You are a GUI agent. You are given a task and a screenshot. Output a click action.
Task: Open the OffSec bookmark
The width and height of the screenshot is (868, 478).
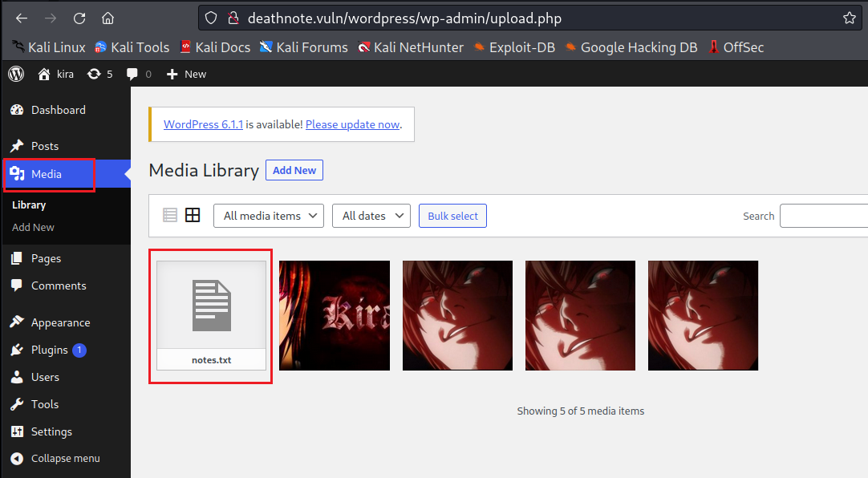[x=736, y=47]
